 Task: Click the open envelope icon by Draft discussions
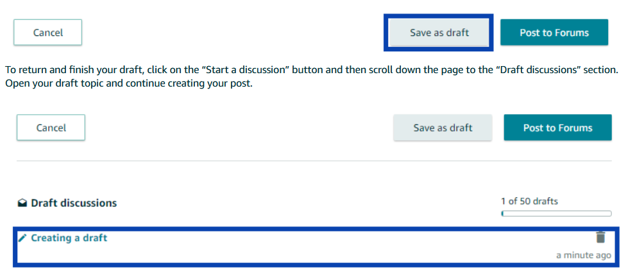(22, 203)
